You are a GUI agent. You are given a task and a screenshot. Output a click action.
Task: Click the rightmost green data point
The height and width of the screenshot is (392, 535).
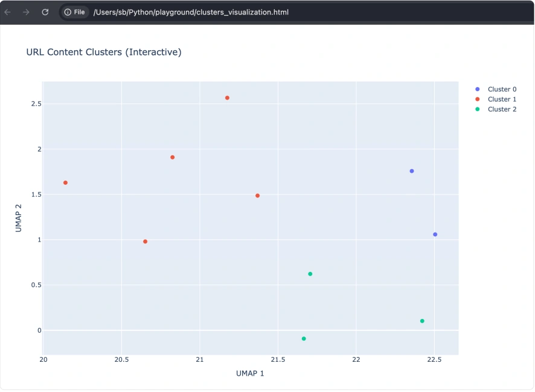point(422,321)
